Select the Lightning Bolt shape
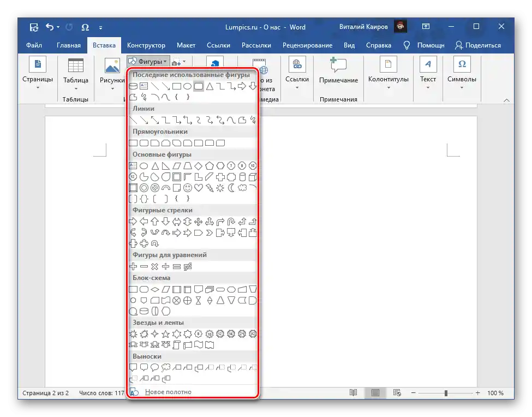Screen dimensions: 532x417 pos(210,188)
